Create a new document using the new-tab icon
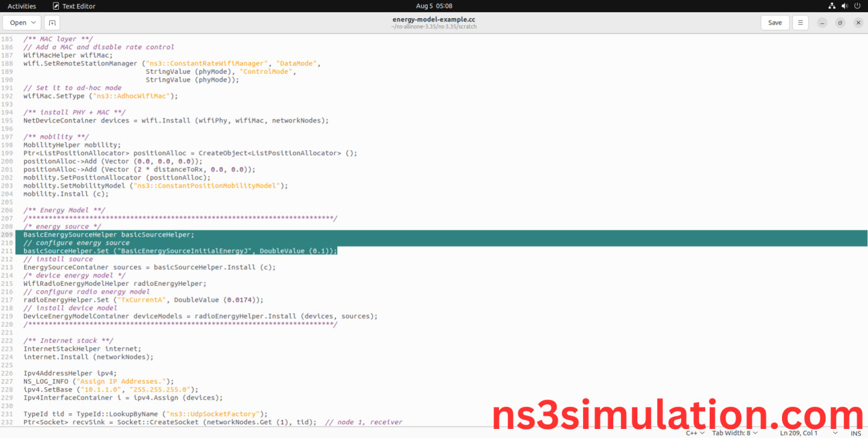The width and height of the screenshot is (868, 438). 52,22
